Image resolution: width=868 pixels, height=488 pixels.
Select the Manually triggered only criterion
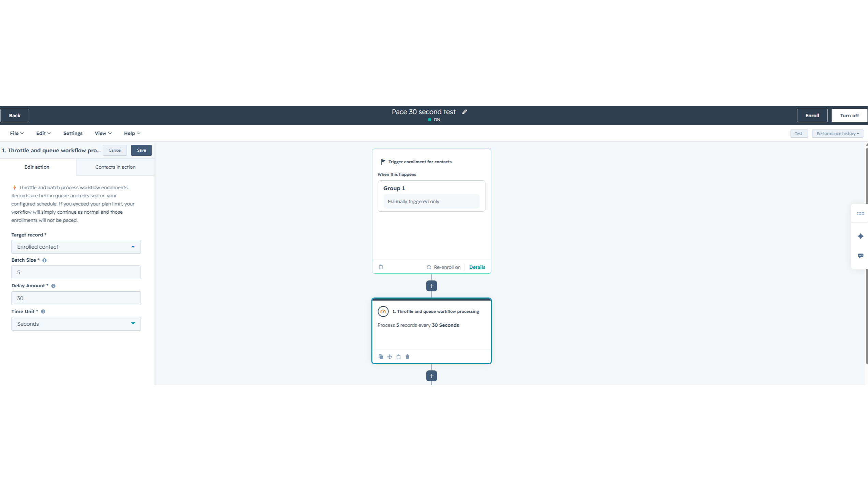pos(431,201)
